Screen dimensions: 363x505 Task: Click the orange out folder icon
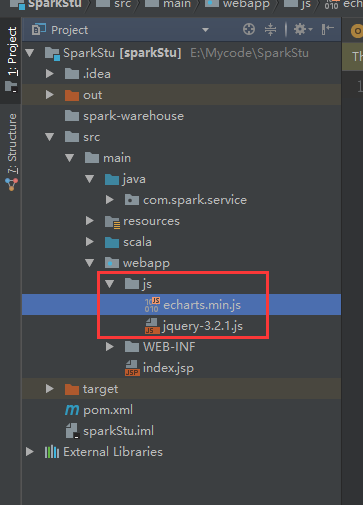point(72,95)
